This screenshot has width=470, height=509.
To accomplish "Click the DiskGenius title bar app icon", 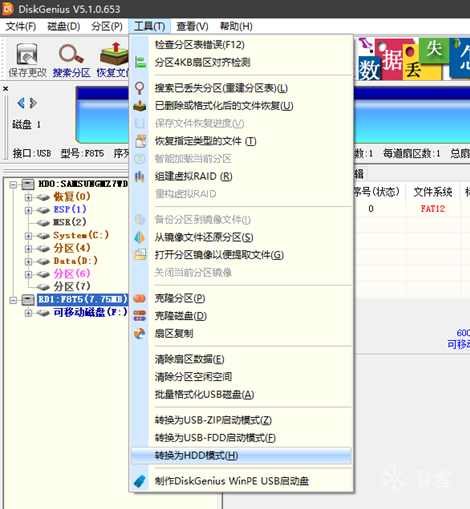I will click(x=7, y=9).
